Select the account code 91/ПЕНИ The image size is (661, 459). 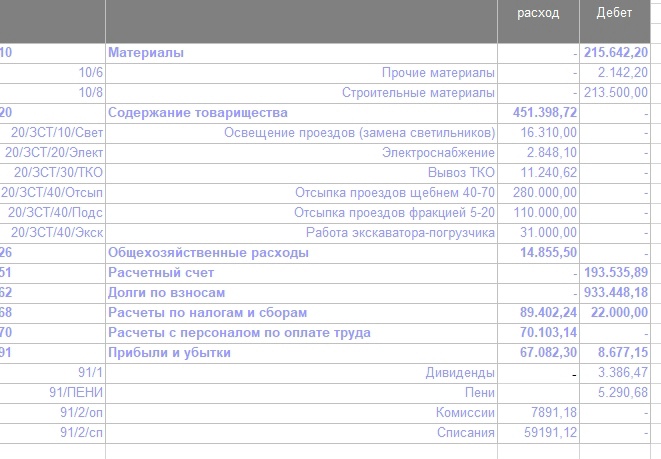[76, 392]
